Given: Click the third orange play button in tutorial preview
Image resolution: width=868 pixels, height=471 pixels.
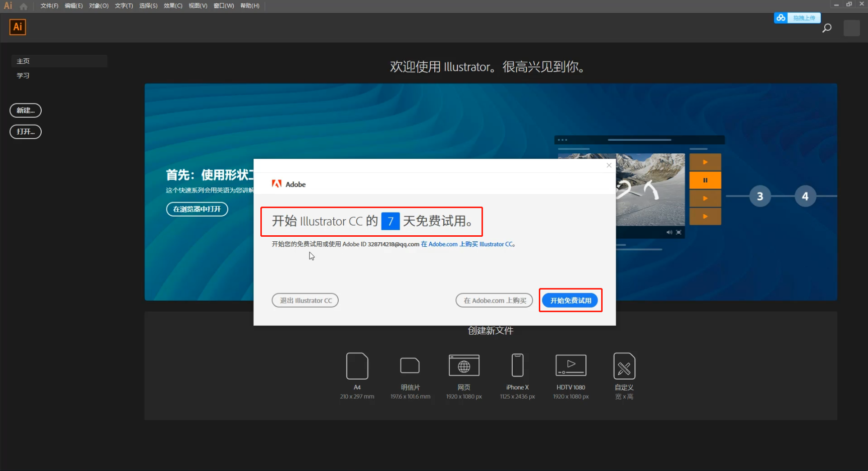Looking at the screenshot, I should 705,198.
